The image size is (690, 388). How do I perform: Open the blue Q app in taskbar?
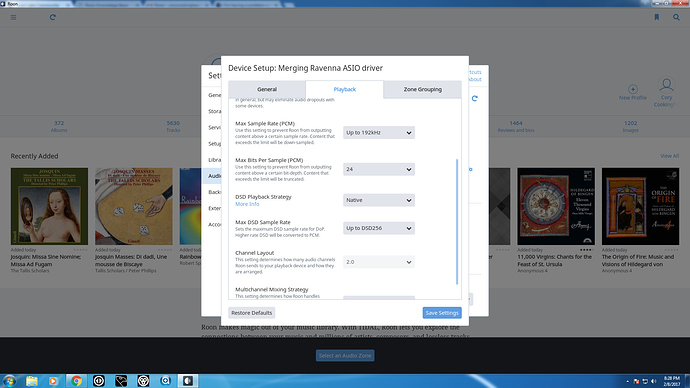tap(165, 381)
